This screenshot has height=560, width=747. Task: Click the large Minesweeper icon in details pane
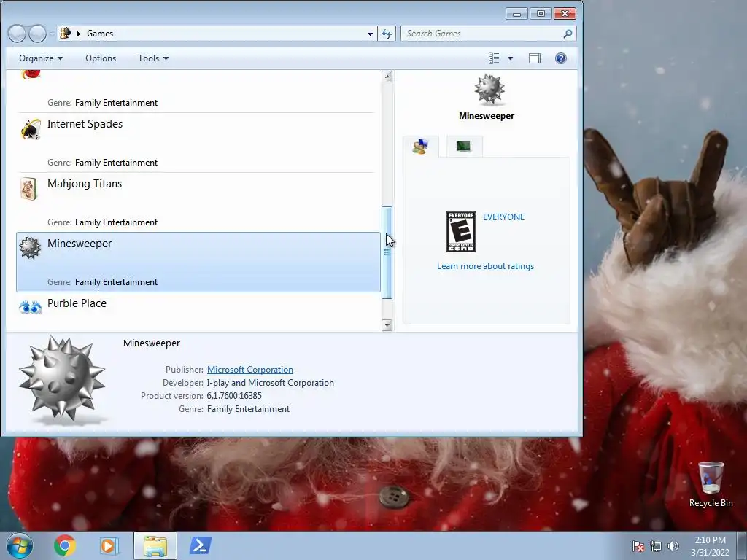click(62, 378)
